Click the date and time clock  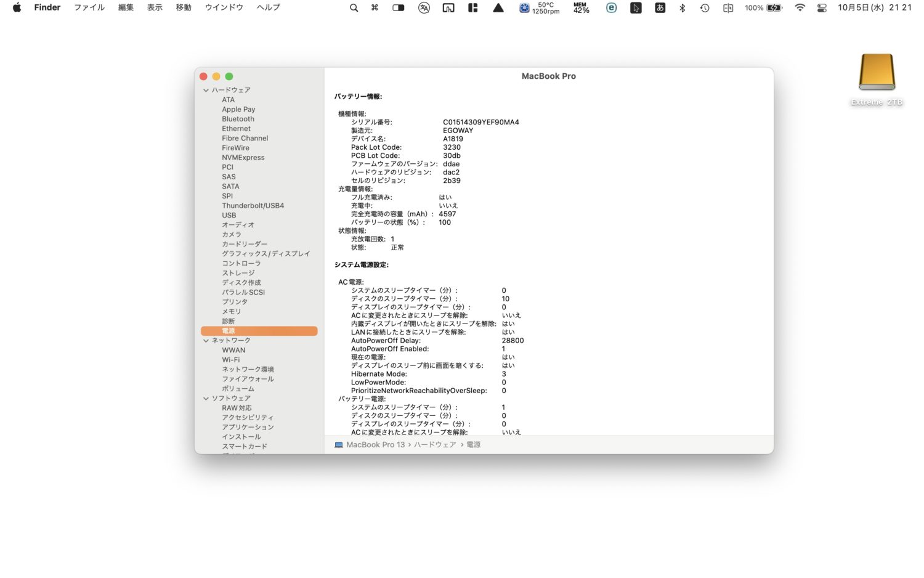click(874, 7)
